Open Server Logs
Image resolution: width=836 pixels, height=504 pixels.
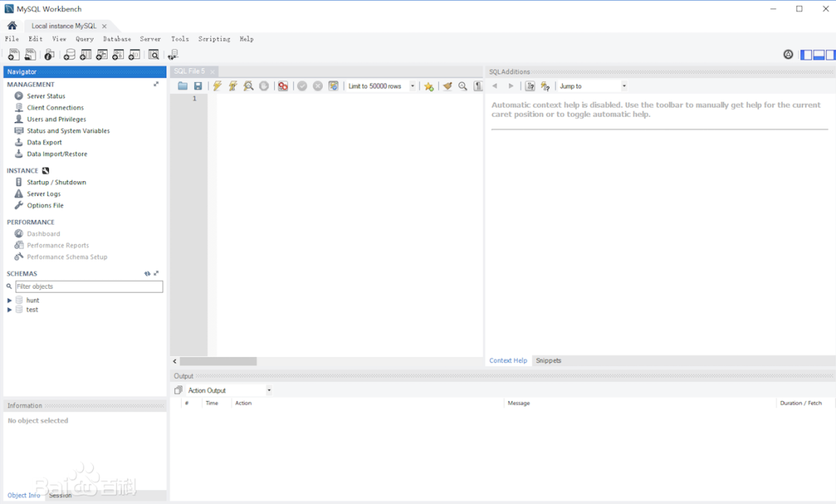(x=43, y=194)
